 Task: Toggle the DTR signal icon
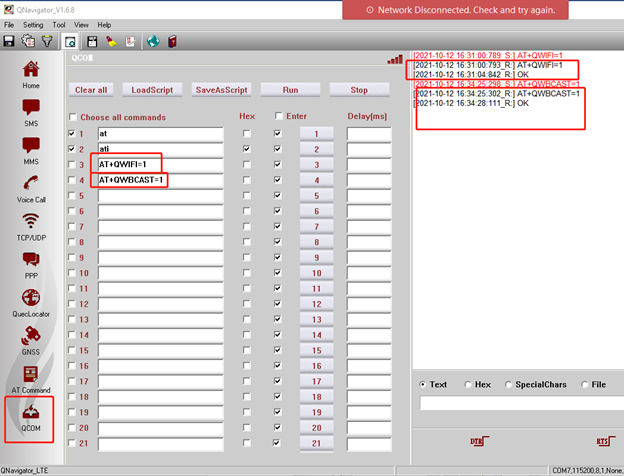(476, 440)
